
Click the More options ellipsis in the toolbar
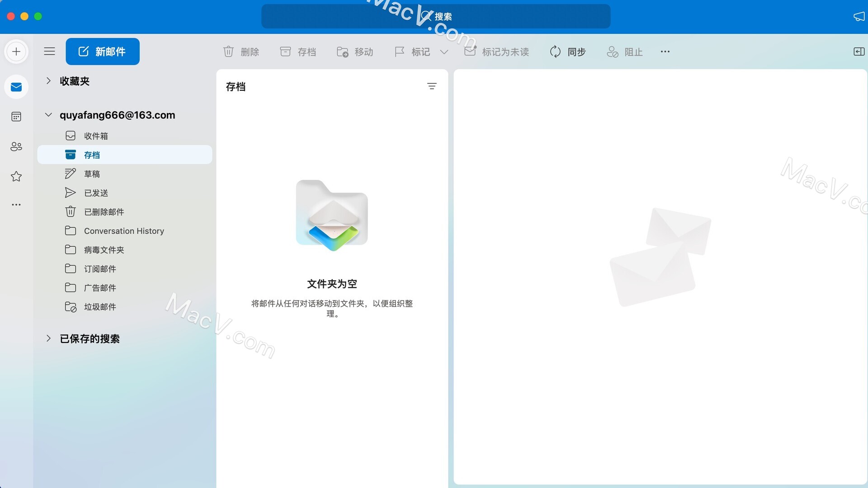click(x=665, y=52)
